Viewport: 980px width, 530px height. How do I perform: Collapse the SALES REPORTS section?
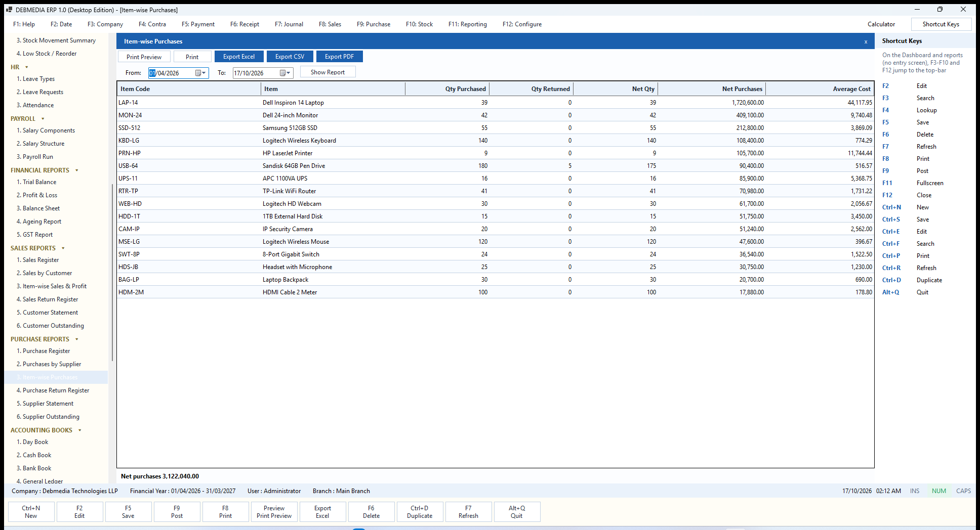(x=63, y=248)
